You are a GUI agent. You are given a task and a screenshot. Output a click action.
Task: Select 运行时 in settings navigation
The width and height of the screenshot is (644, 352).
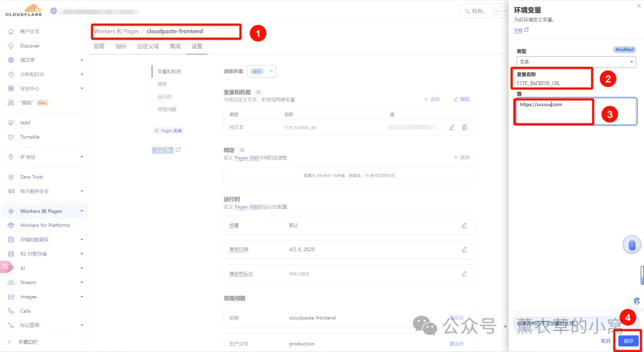tap(165, 97)
